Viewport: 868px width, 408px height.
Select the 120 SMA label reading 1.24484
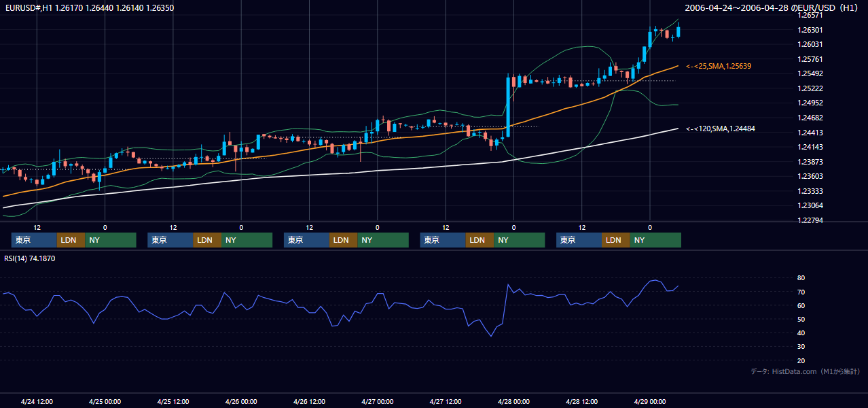coord(720,129)
